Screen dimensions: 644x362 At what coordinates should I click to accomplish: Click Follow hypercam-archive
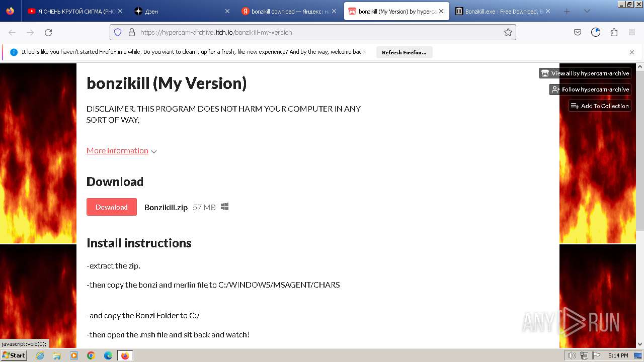pos(590,89)
